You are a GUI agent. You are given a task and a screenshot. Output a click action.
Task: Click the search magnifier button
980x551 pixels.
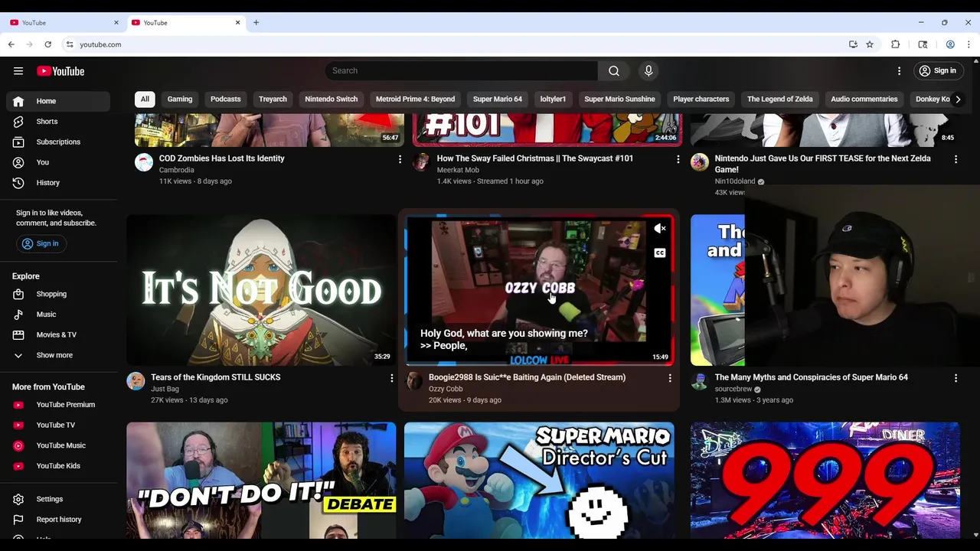[x=614, y=71]
